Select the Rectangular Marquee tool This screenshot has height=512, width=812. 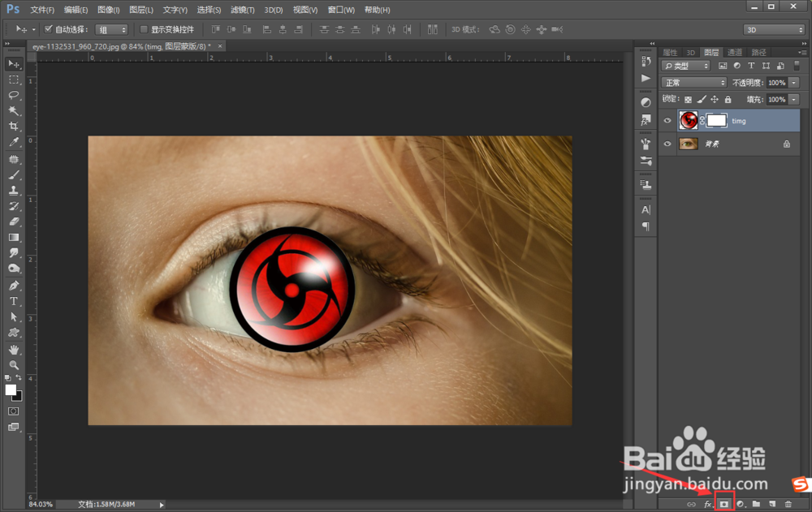click(14, 80)
